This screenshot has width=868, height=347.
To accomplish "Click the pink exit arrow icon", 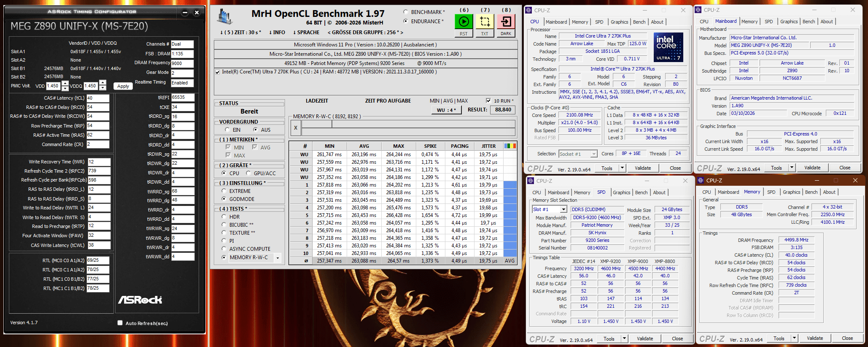I will pyautogui.click(x=506, y=22).
